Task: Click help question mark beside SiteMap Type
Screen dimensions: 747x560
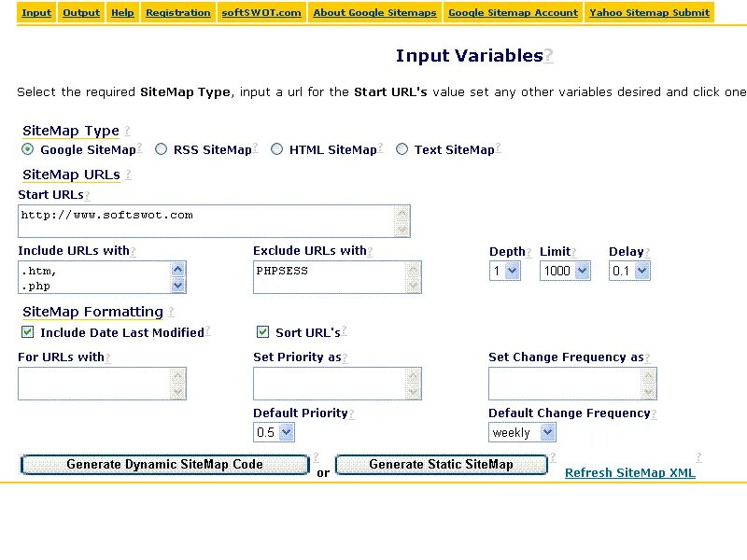Action: [127, 131]
